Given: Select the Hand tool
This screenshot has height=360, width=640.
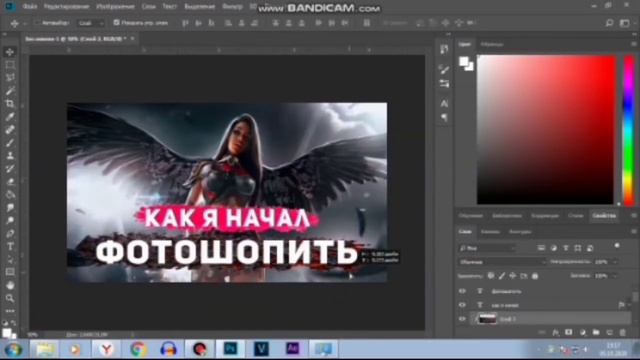Looking at the screenshot, I should (x=10, y=285).
